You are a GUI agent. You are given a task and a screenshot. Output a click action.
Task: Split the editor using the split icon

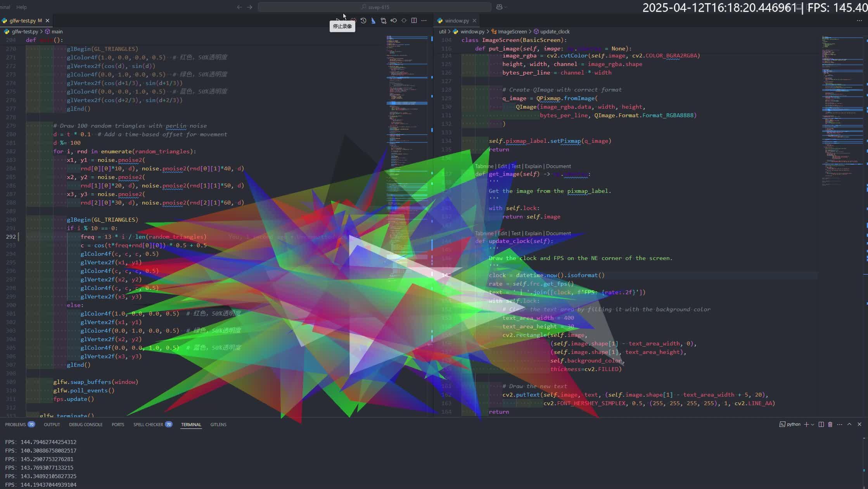(413, 21)
